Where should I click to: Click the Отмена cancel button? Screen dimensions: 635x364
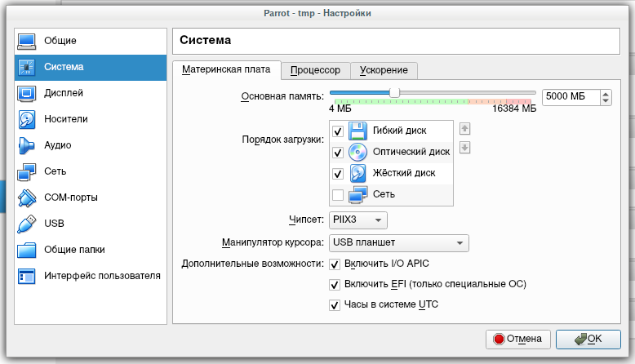(518, 339)
